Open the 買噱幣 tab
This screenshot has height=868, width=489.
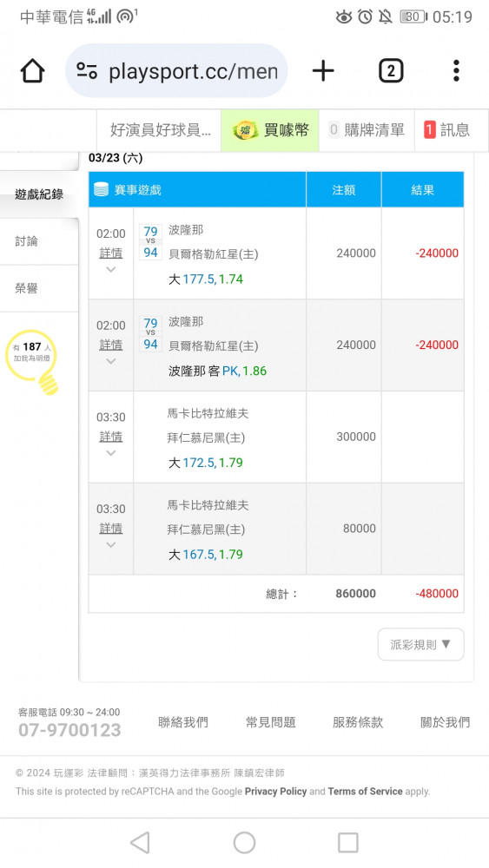tap(270, 130)
